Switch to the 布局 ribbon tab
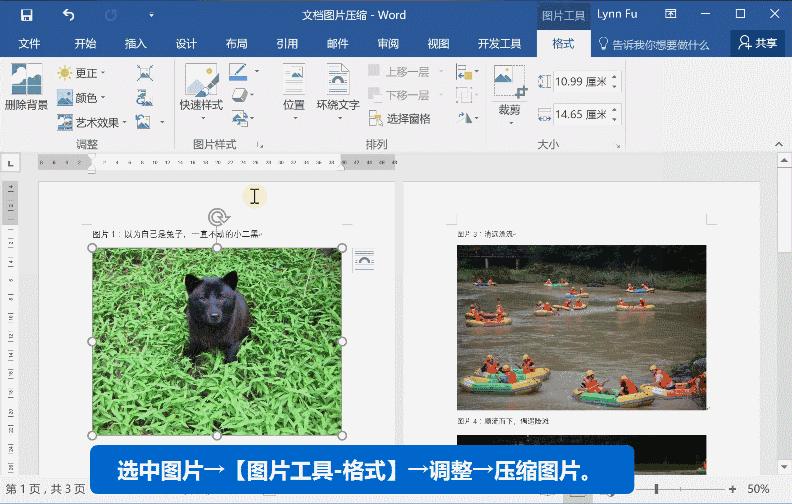The width and height of the screenshot is (792, 504). (x=236, y=44)
